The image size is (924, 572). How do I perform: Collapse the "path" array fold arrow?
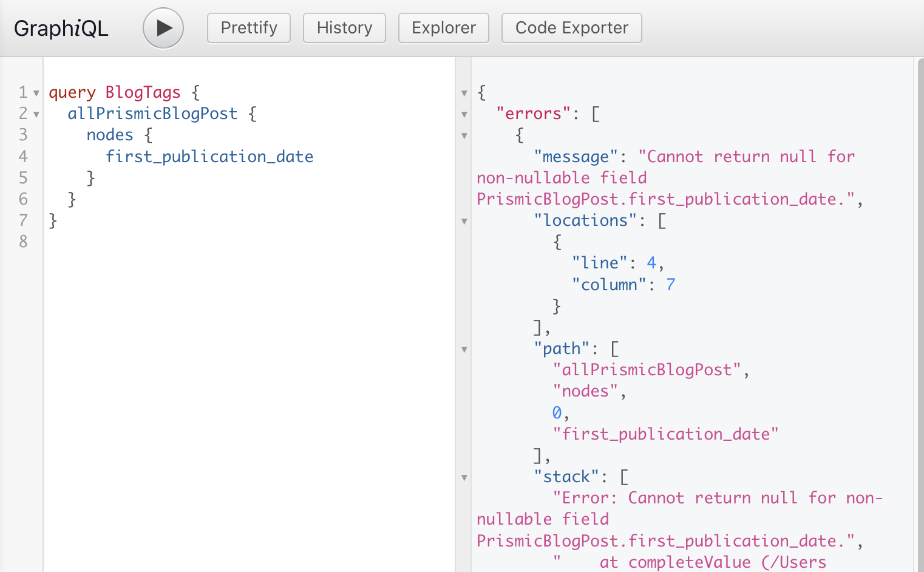[464, 350]
